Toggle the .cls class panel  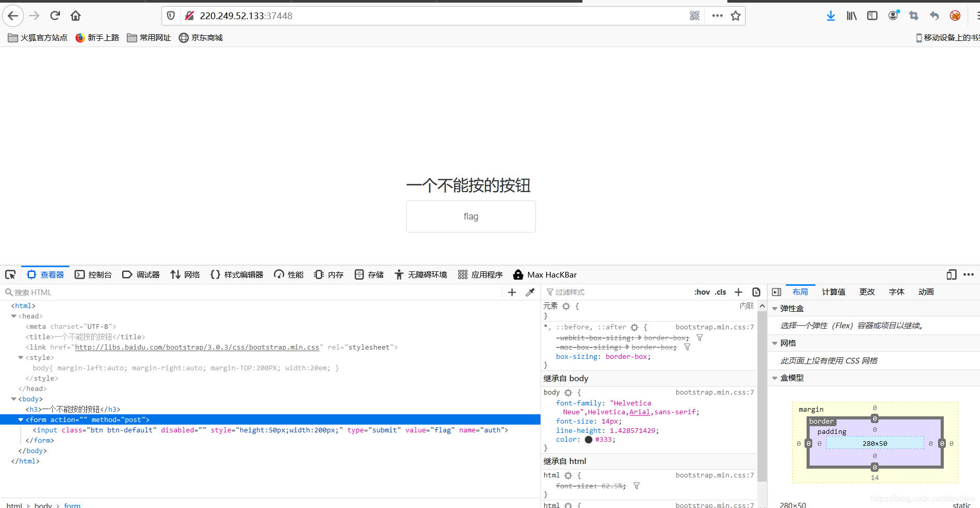[x=720, y=292]
